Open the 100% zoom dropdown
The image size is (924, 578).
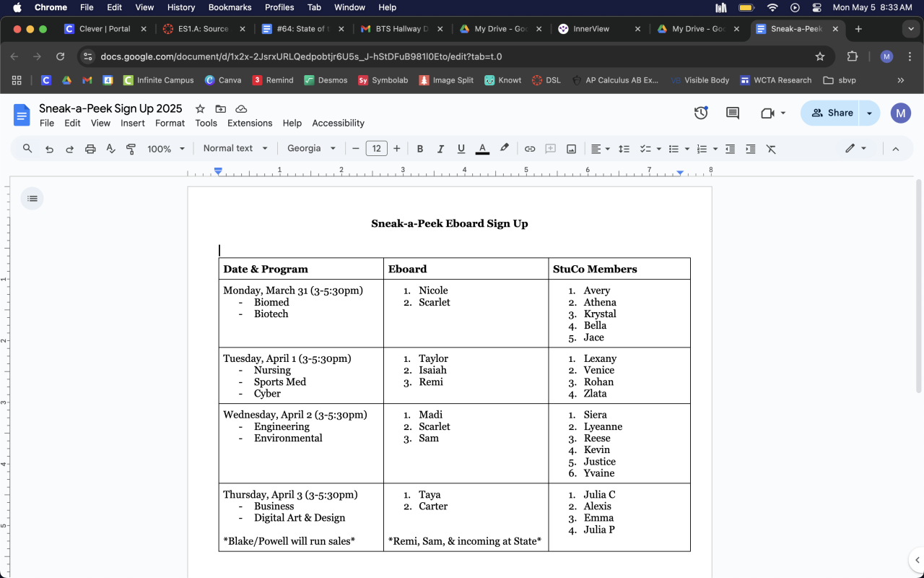click(166, 149)
